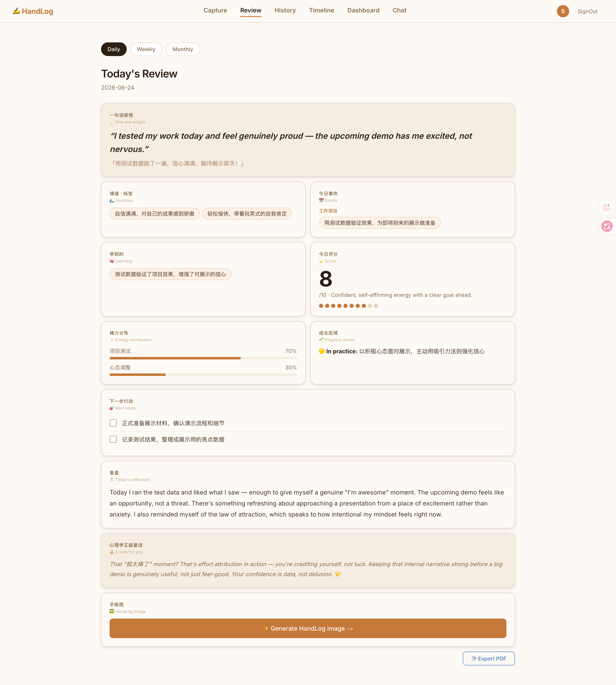The image size is (616, 685).
Task: Click the Generate HandLog image button
Action: click(308, 628)
